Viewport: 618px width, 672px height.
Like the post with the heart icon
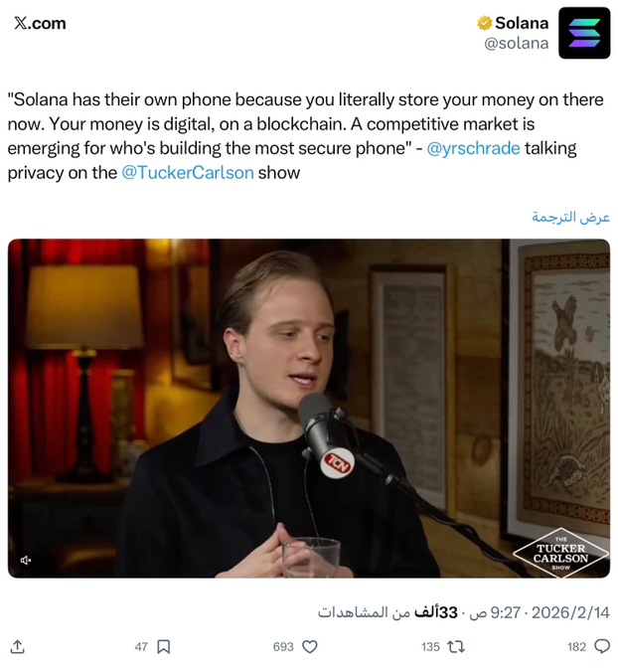pyautogui.click(x=310, y=646)
